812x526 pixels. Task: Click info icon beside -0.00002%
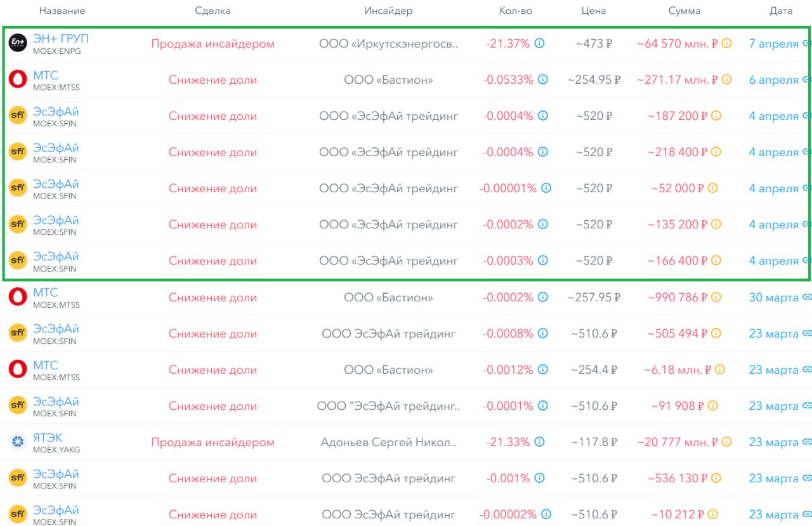(546, 515)
